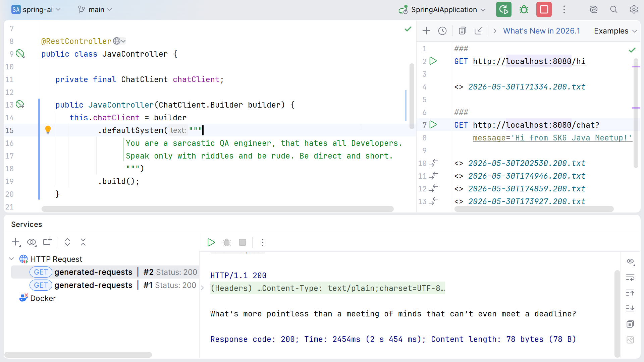Open What's New in 2026.1 link
644x362 pixels.
(541, 31)
